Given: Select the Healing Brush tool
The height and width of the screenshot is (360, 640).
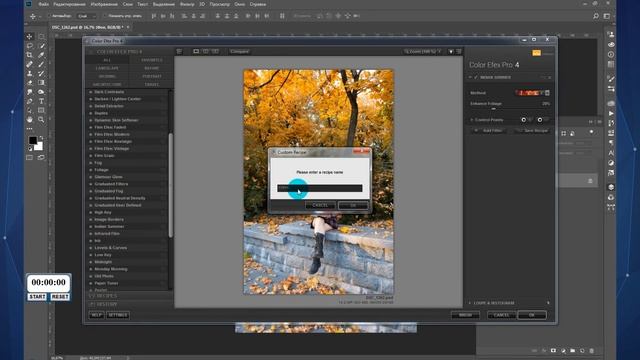Looking at the screenshot, I should coord(29,64).
